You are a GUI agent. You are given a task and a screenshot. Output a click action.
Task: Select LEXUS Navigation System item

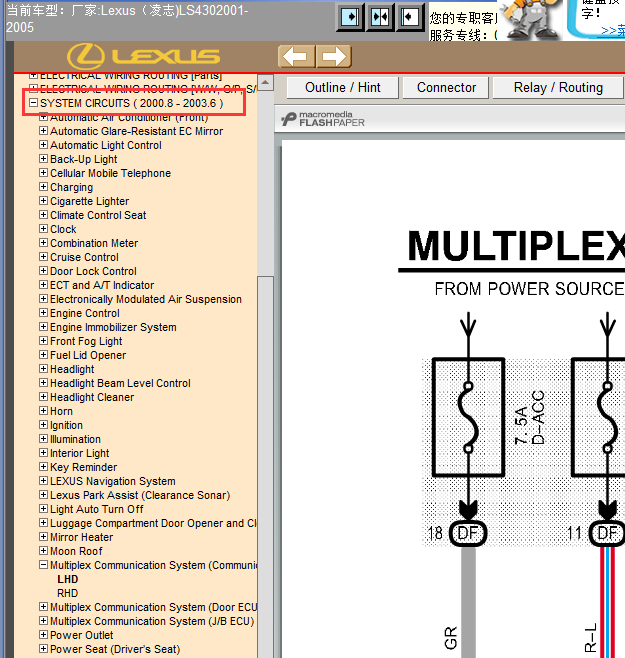(112, 481)
